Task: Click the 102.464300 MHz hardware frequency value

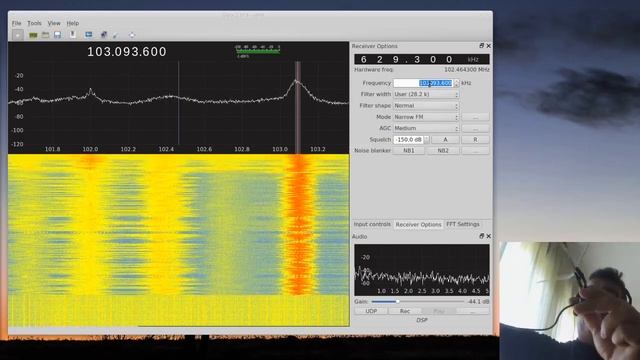Action: pos(467,70)
